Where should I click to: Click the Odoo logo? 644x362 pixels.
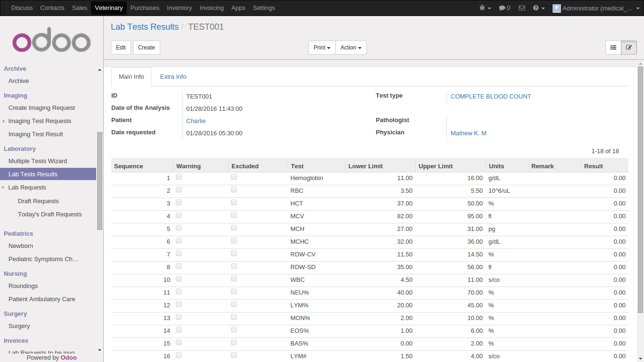51,42
